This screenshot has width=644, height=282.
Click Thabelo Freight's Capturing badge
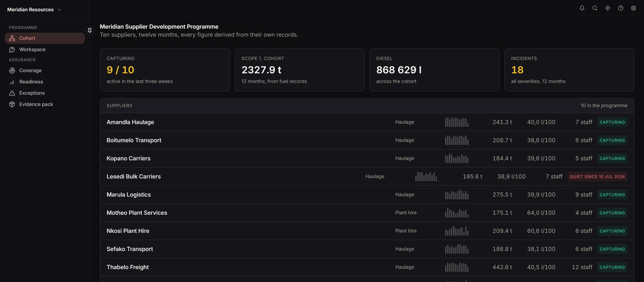tap(612, 267)
